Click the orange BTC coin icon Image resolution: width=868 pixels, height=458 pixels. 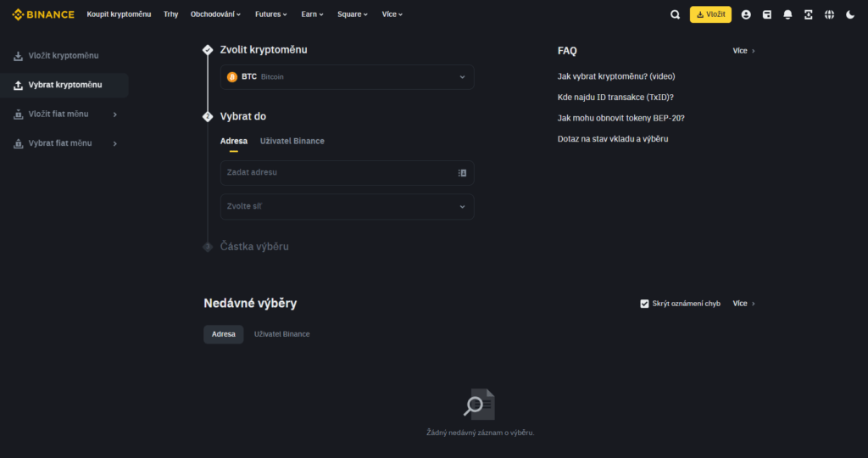click(x=232, y=77)
